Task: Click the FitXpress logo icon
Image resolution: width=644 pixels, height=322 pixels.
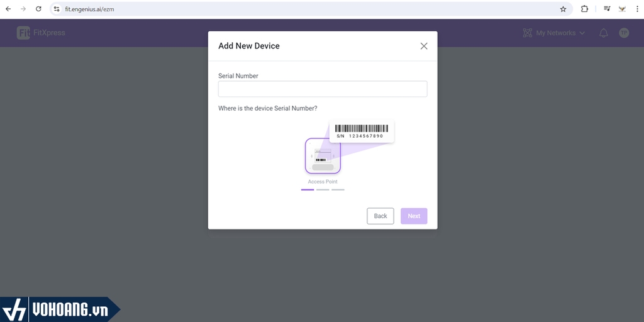Action: pos(23,33)
